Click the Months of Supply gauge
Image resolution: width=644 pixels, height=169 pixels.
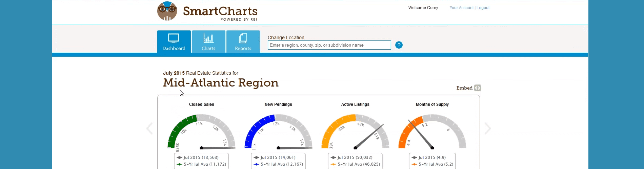pyautogui.click(x=432, y=131)
